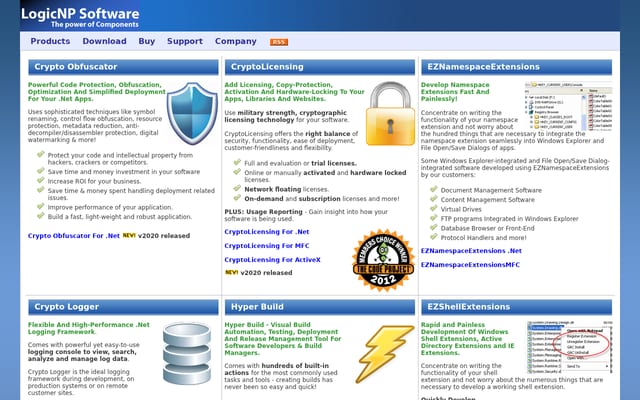Screen dimensions: 640x400
Task: Click checkmark beside 'Database Browser or Front-End'
Action: click(x=433, y=227)
